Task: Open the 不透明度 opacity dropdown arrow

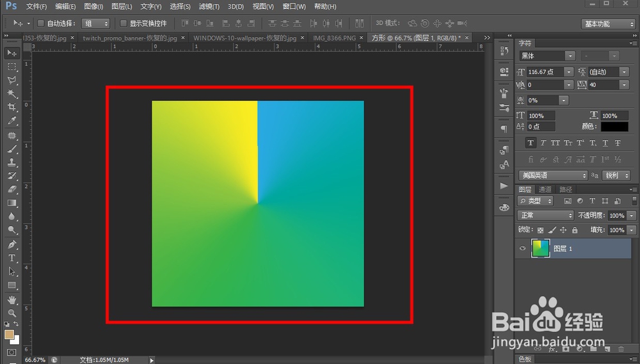Action: 632,215
